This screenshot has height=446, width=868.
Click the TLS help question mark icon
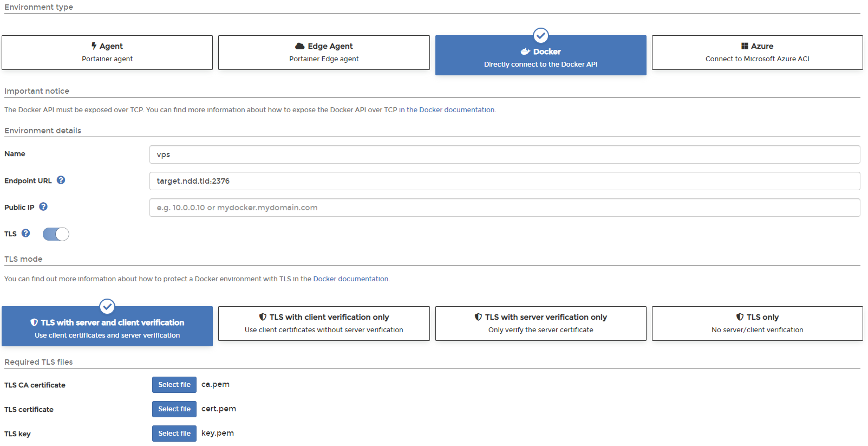point(25,234)
